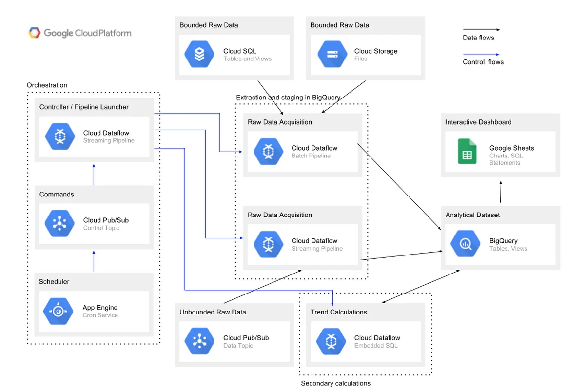
Task: Select the Orchestration group label
Action: click(47, 85)
